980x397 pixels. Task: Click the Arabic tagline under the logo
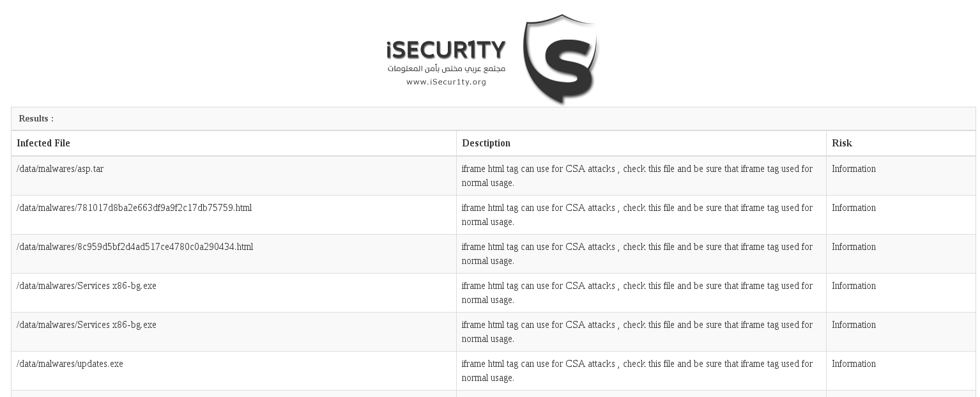[x=446, y=68]
